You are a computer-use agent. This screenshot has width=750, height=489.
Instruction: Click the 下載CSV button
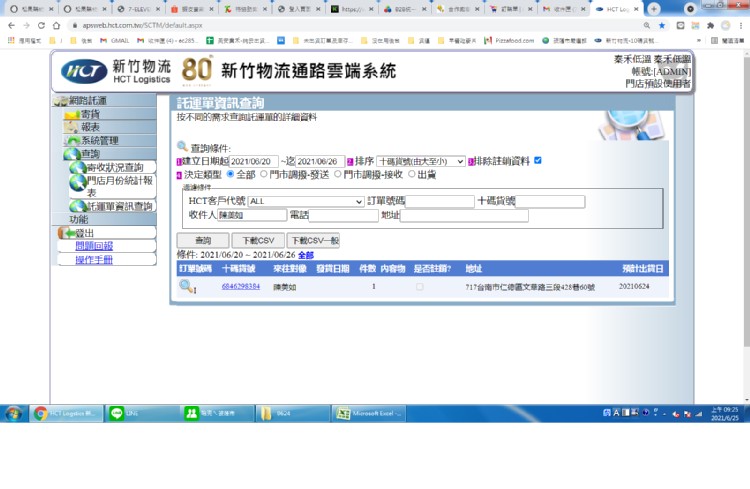pos(258,241)
